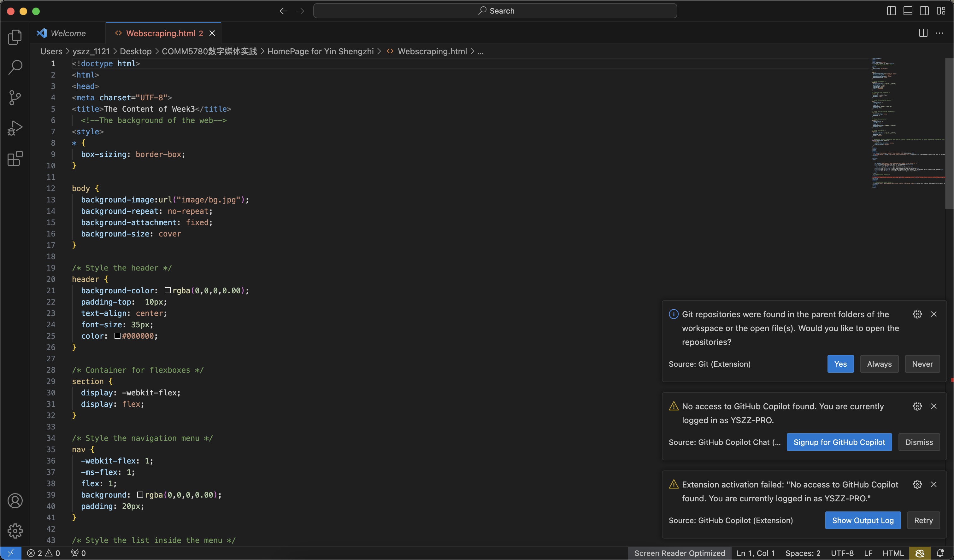954x560 pixels.
Task: Open the Extensions view
Action: tap(15, 159)
